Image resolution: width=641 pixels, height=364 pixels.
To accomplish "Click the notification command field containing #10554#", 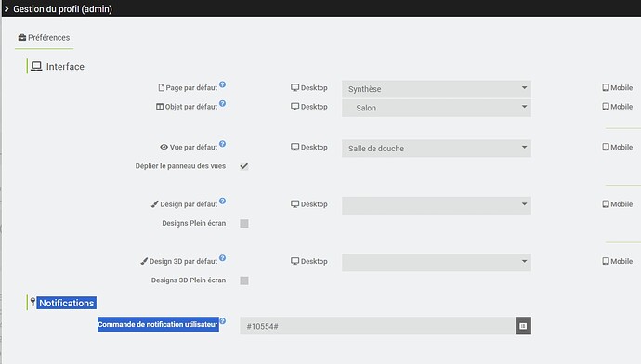I will pyautogui.click(x=377, y=326).
